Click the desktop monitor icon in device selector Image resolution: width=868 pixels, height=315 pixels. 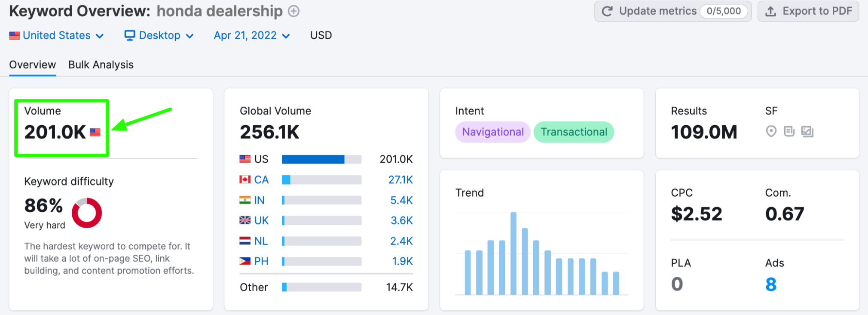click(x=130, y=35)
